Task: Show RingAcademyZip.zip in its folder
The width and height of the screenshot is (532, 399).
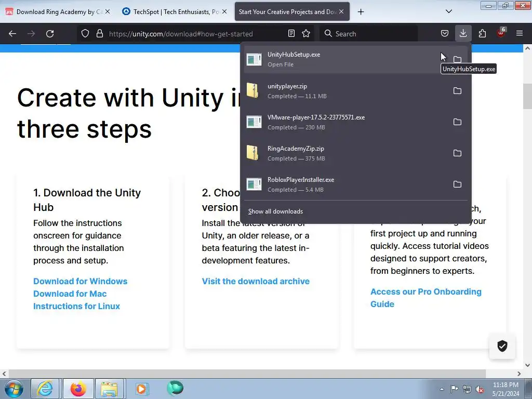Action: point(457,153)
